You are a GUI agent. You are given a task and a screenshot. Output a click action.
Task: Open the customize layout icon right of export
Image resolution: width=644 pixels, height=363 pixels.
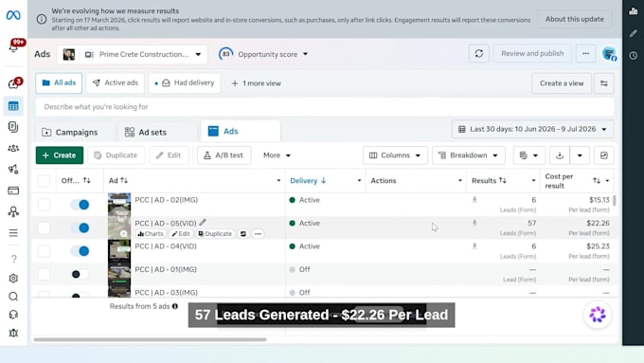pyautogui.click(x=604, y=155)
